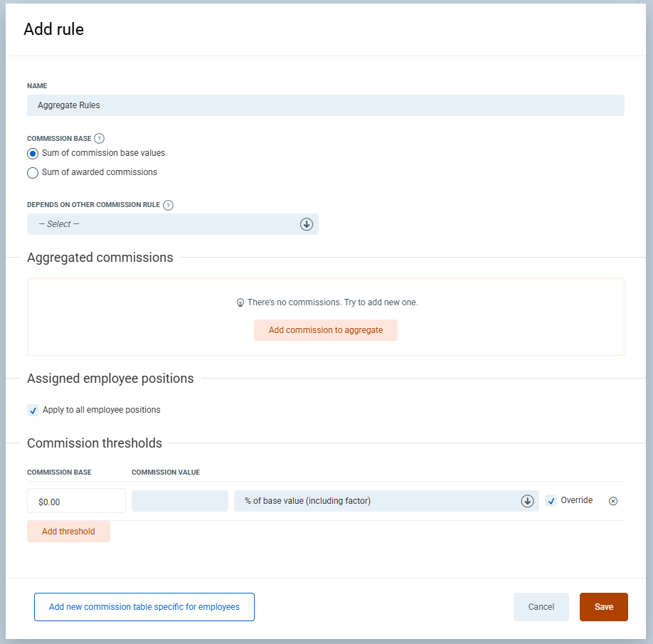Click the Name input field
This screenshot has height=644, width=653.
[325, 105]
